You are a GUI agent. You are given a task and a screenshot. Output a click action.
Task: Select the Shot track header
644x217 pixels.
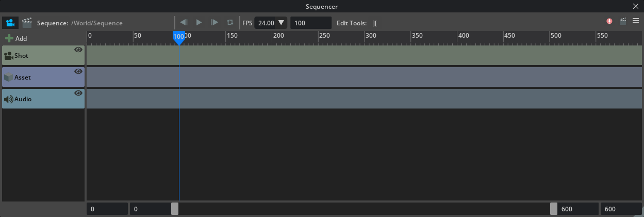point(43,55)
